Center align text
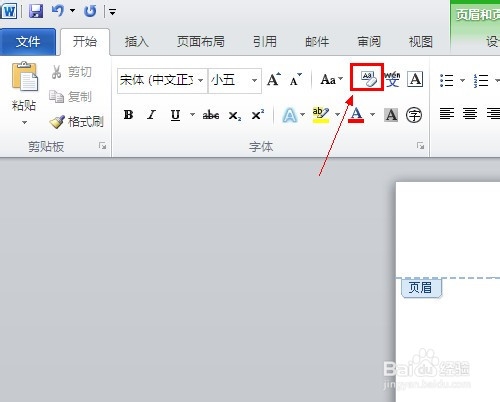 [x=470, y=113]
